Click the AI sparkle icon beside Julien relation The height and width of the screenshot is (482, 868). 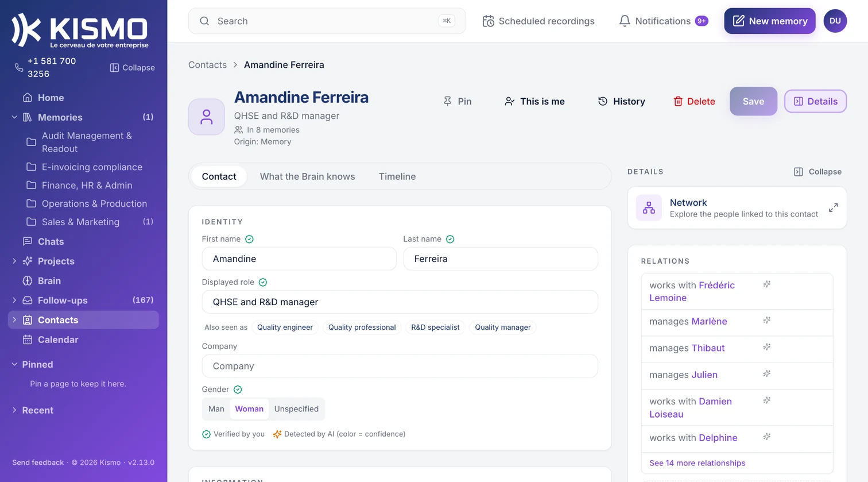pyautogui.click(x=767, y=374)
